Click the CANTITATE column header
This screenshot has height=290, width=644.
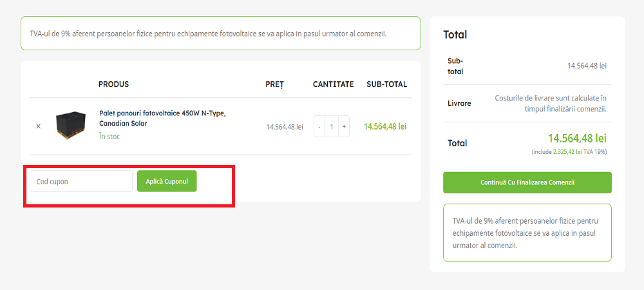tap(333, 84)
